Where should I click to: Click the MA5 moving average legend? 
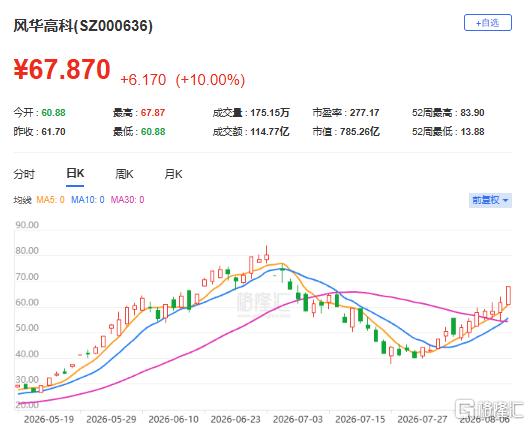pyautogui.click(x=50, y=200)
